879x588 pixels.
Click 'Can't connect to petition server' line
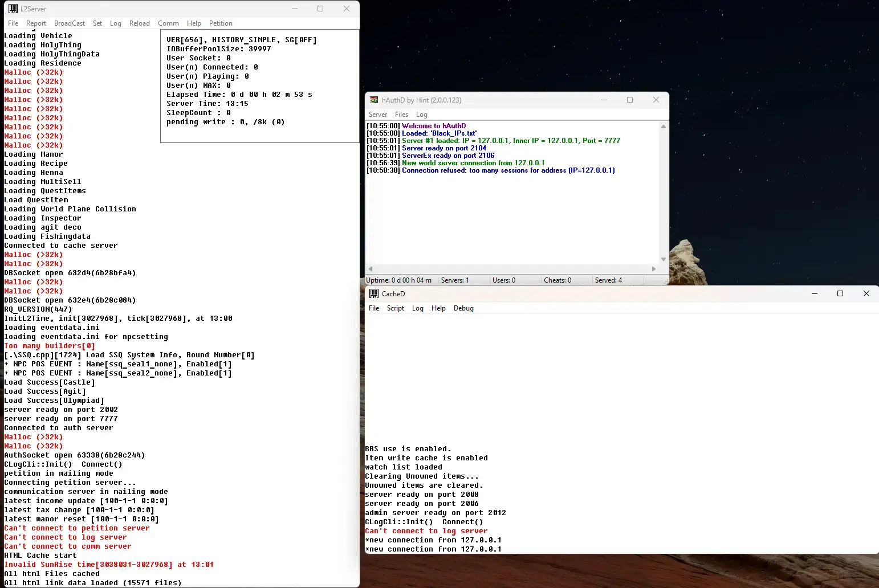[x=77, y=528]
